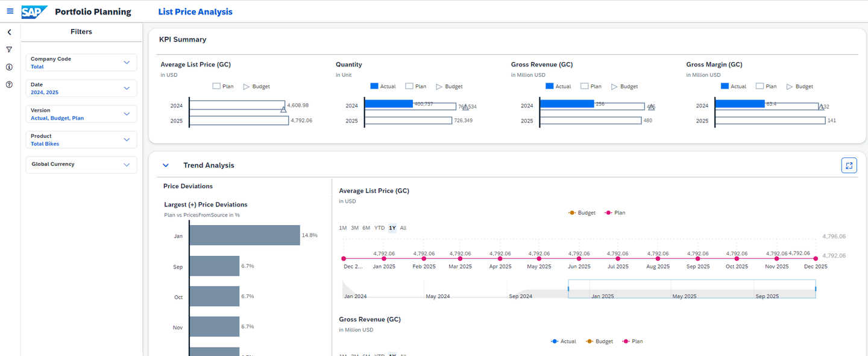This screenshot has height=356, width=868.
Task: Toggle Plan legend in Average List Price KPI
Action: [x=223, y=86]
